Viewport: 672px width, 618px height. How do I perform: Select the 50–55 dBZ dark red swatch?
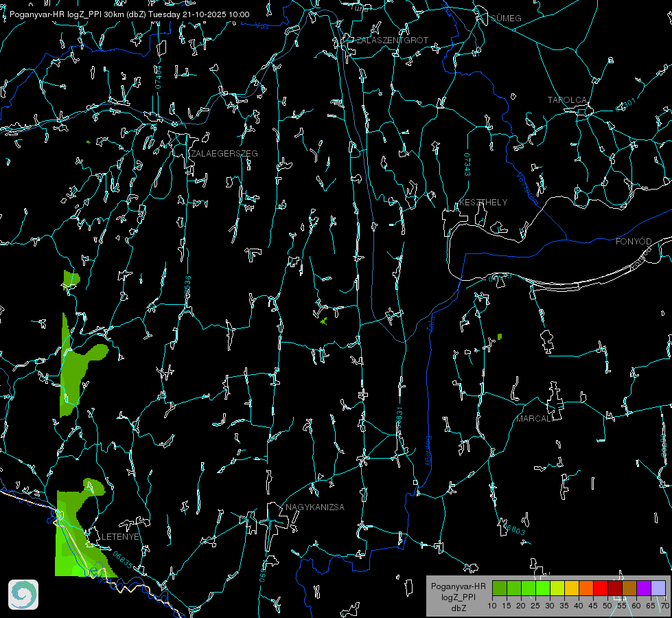(615, 588)
